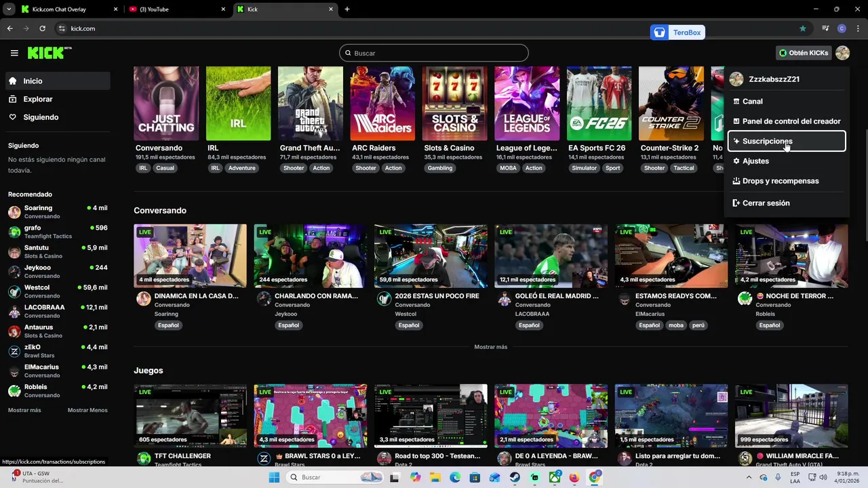
Task: Open browser profile button
Action: point(842,28)
